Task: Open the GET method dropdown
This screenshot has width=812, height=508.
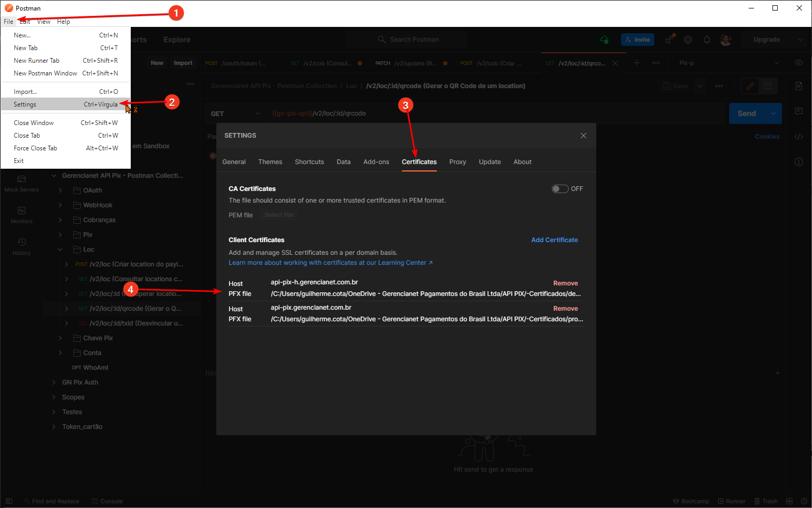Action: pyautogui.click(x=235, y=113)
